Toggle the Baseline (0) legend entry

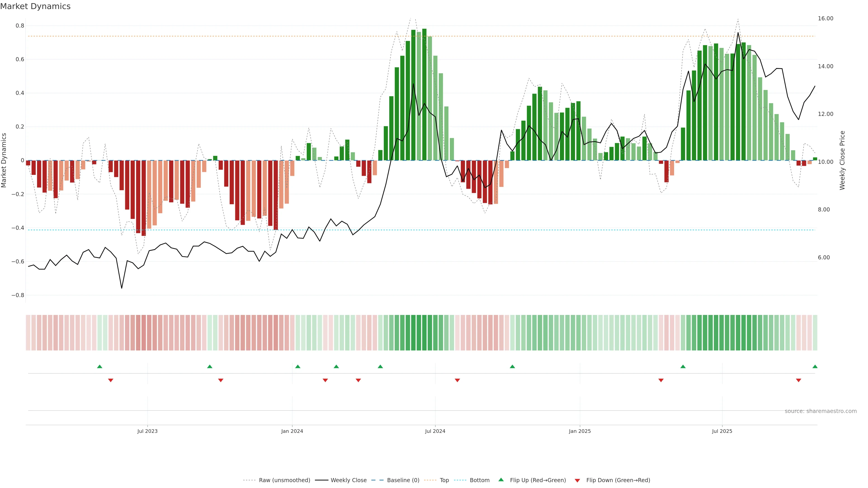tap(403, 480)
